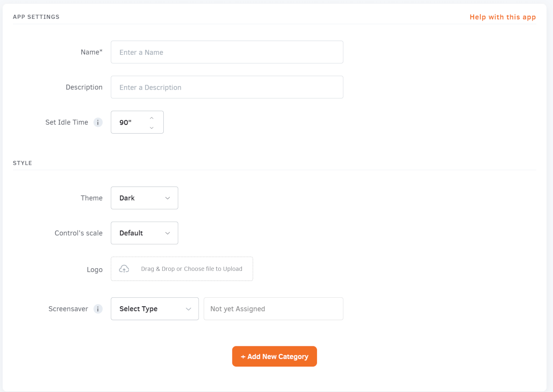Click the up arrow to increase idle time
The image size is (553, 392).
click(x=151, y=118)
